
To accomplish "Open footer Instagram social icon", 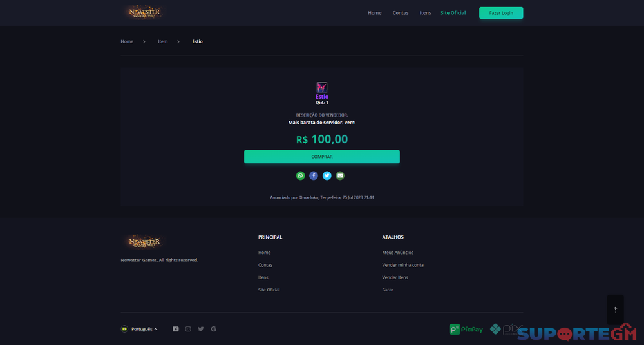I will [188, 329].
